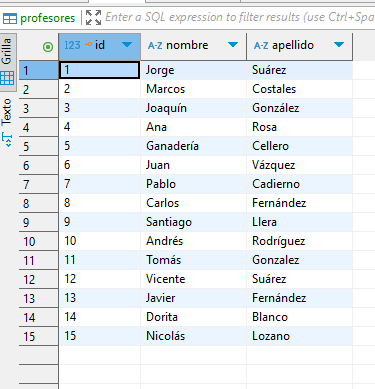Click the nombre cell Andrés
This screenshot has height=389, width=375.
coord(193,241)
